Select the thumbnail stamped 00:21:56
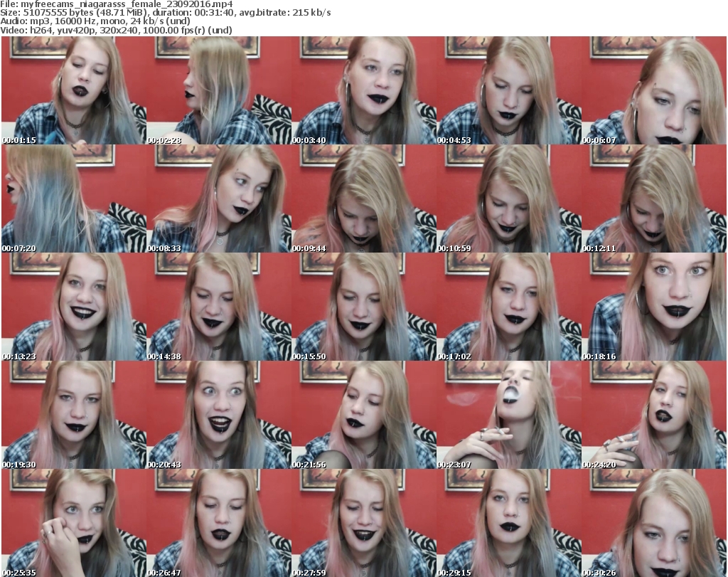Image resolution: width=728 pixels, height=577 pixels. click(x=363, y=415)
